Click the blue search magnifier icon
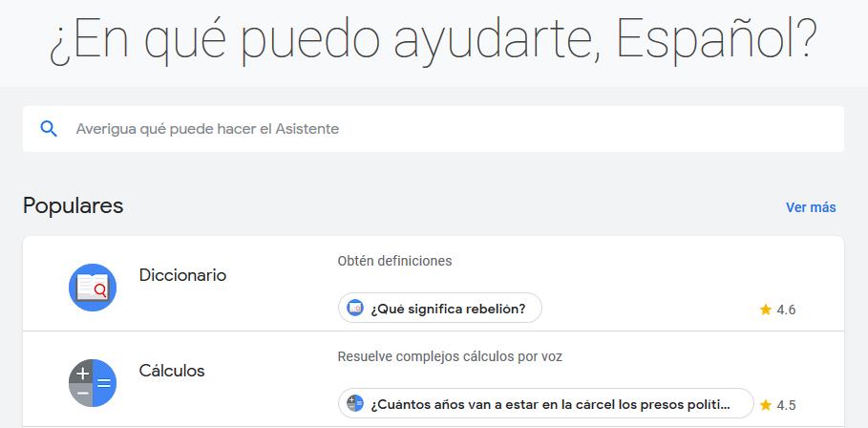The image size is (868, 428). 49,129
